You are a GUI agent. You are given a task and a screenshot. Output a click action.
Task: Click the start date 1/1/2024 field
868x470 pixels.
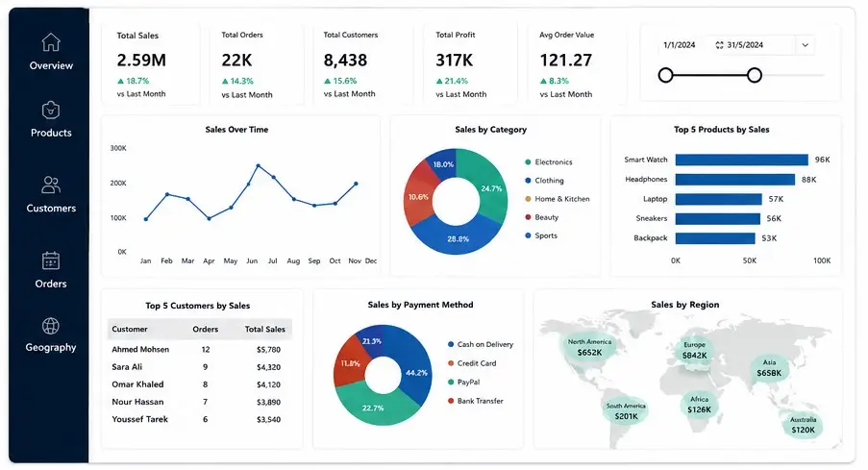680,45
